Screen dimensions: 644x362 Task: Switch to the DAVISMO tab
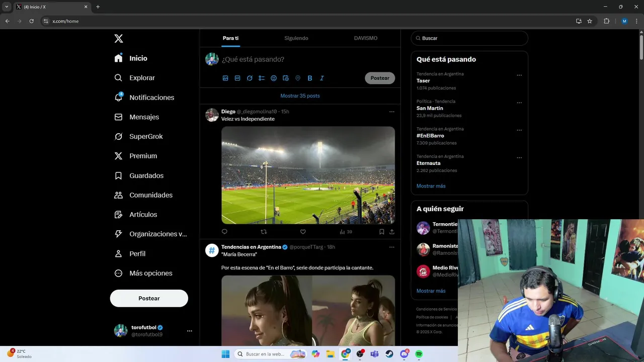366,38
